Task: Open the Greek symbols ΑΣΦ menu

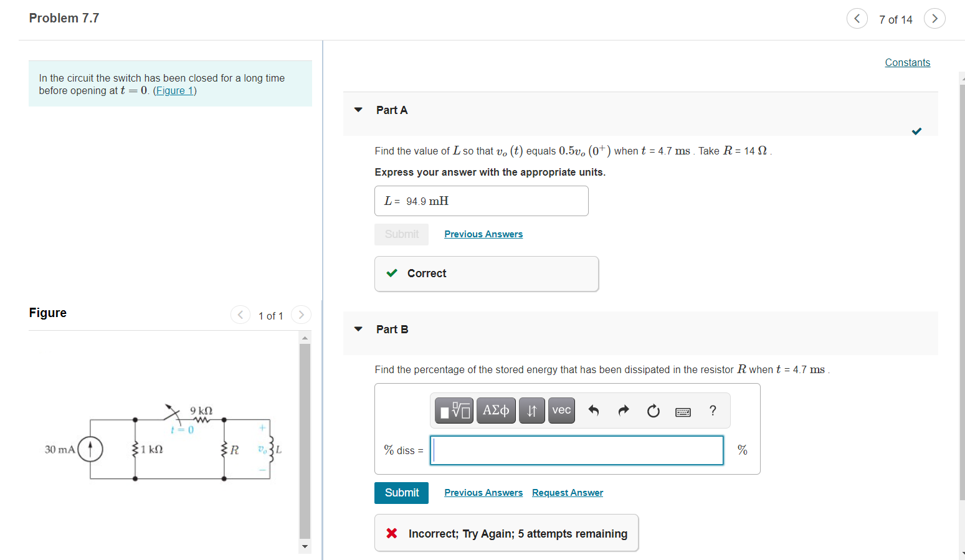Action: tap(496, 411)
